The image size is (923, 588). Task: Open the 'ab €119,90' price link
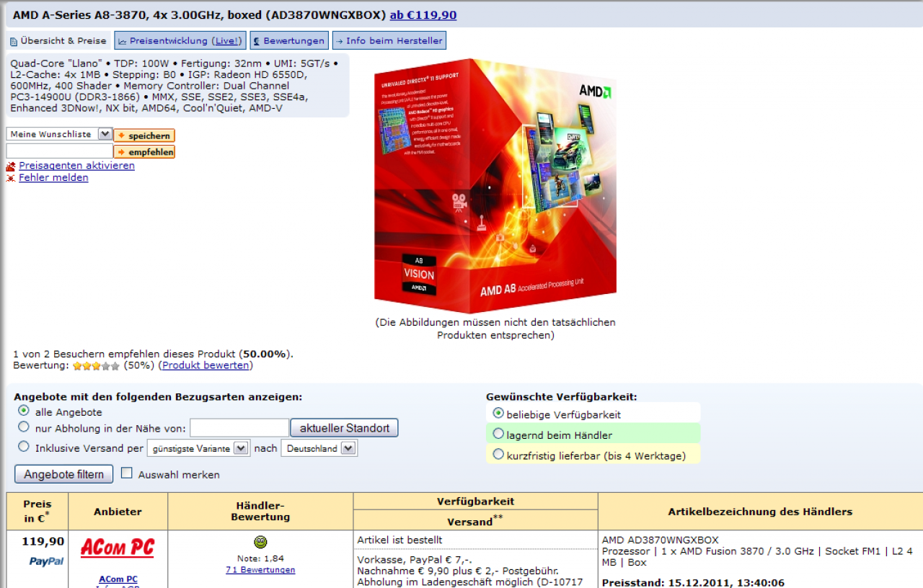pos(423,15)
